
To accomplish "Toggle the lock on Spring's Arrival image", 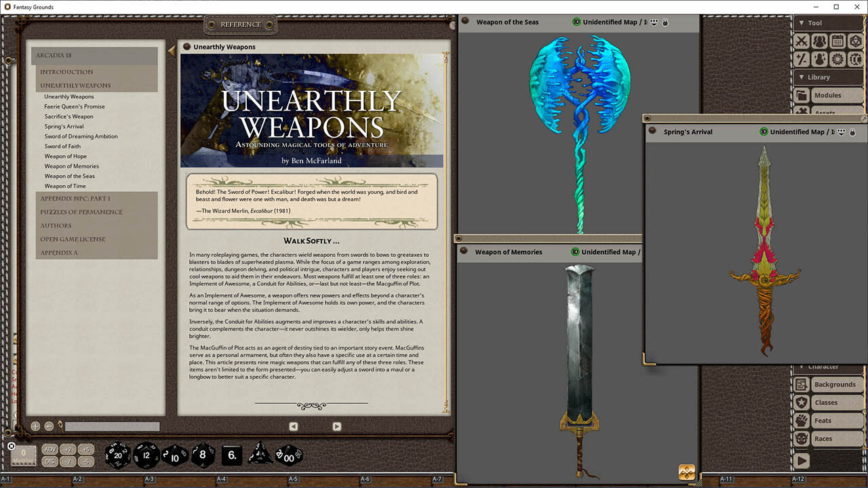I will (x=853, y=131).
